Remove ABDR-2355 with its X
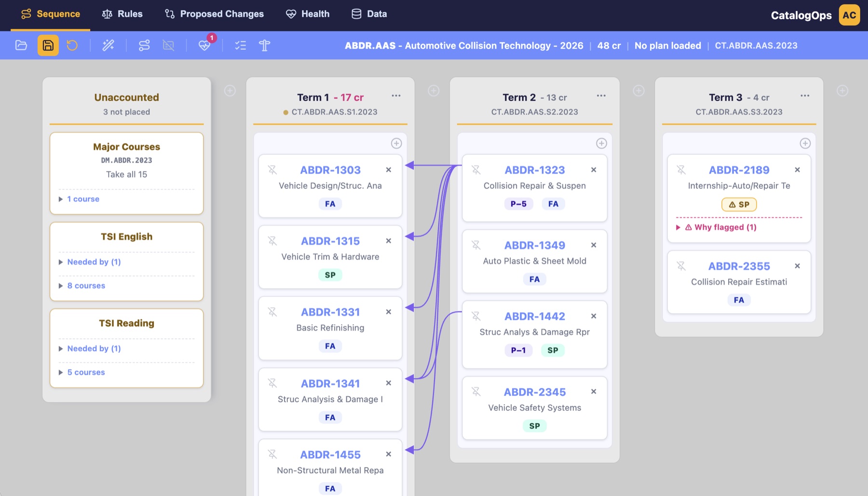 point(798,266)
